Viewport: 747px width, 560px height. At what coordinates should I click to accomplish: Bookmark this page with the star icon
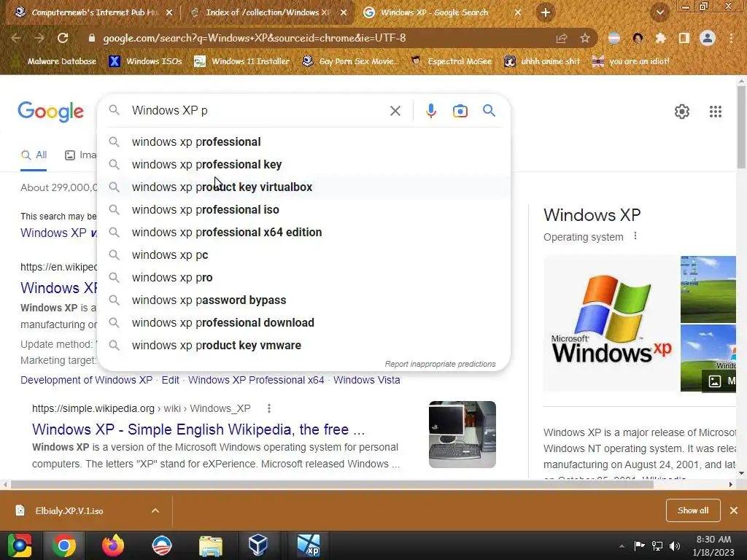(x=585, y=38)
